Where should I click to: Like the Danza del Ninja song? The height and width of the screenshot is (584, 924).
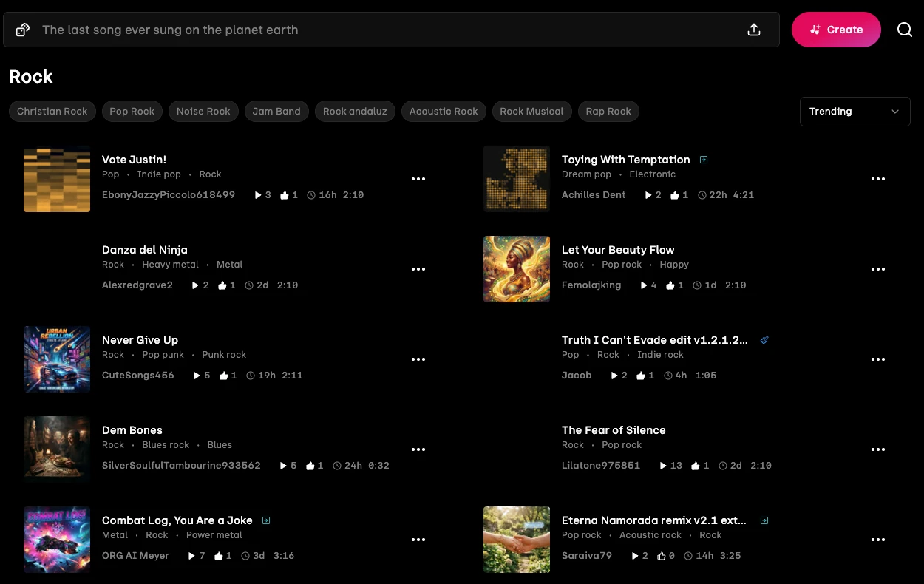(x=222, y=285)
